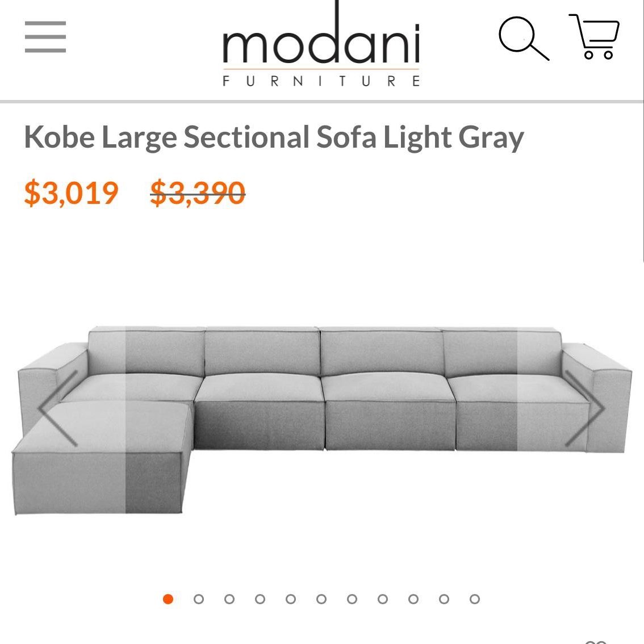Viewport: 644px width, 644px height.
Task: Click the $3,019 sale price
Action: (x=72, y=193)
